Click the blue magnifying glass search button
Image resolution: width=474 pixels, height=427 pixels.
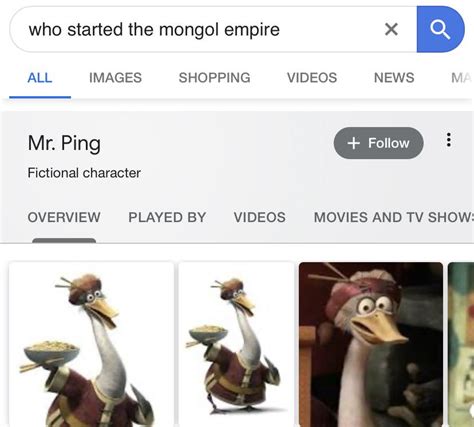point(440,29)
